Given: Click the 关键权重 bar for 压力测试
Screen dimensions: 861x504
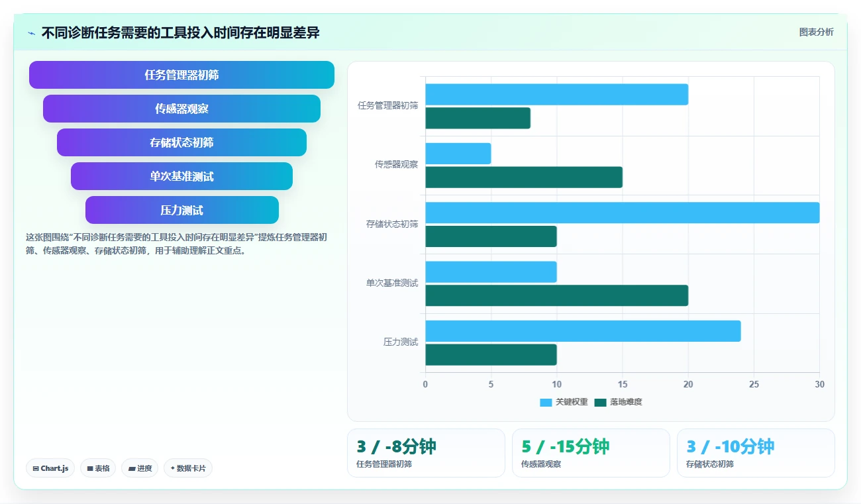Looking at the screenshot, I should pos(583,331).
